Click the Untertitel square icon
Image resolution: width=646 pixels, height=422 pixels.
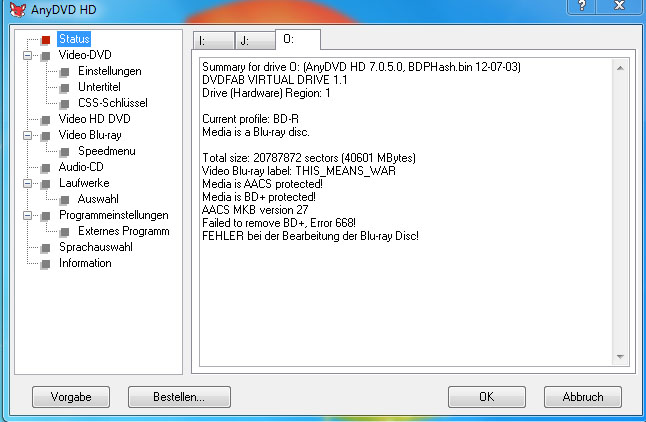coord(65,88)
